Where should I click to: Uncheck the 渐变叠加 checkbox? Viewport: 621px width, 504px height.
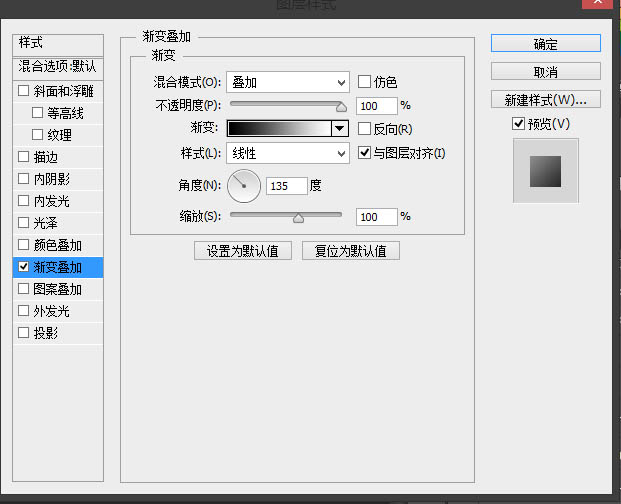tap(24, 267)
